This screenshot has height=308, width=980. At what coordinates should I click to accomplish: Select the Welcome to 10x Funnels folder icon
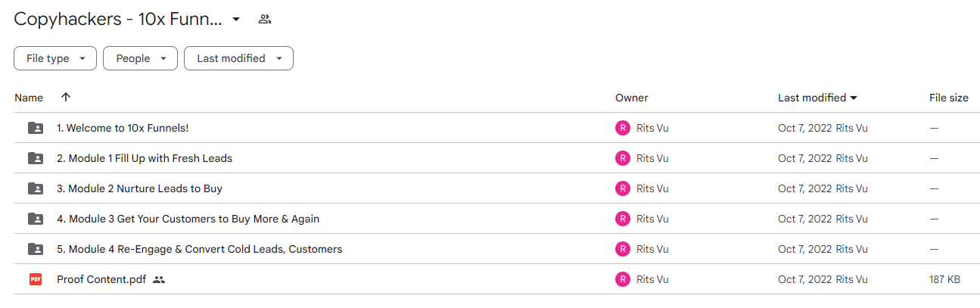(x=36, y=128)
